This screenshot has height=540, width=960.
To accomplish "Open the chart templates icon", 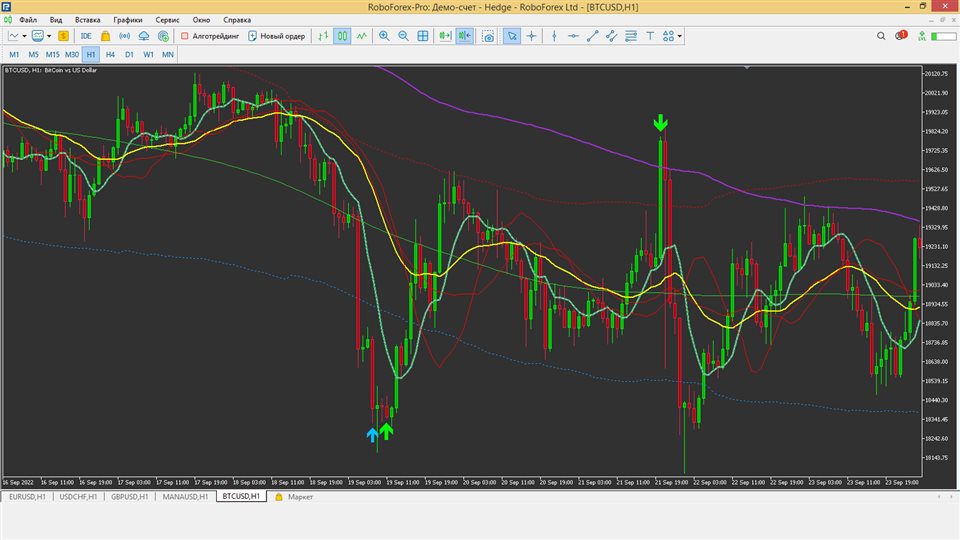I will 38,36.
